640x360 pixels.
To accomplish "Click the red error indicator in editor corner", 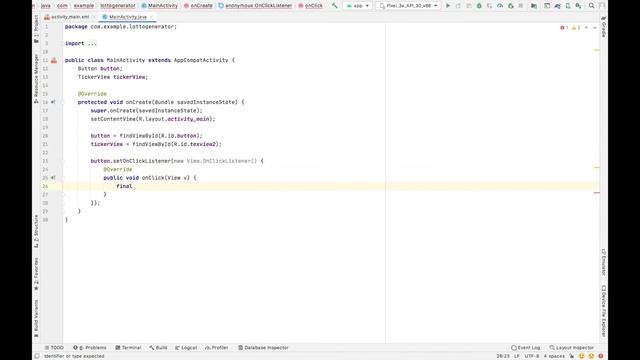I will pyautogui.click(x=564, y=28).
